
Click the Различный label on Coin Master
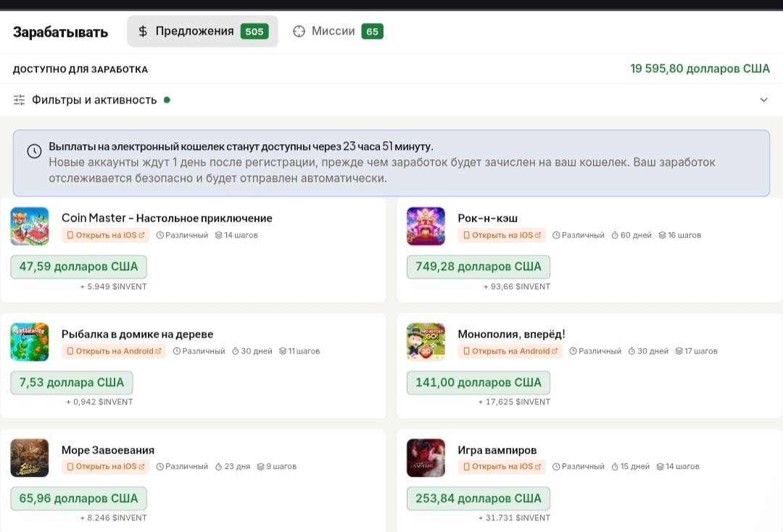(x=182, y=235)
